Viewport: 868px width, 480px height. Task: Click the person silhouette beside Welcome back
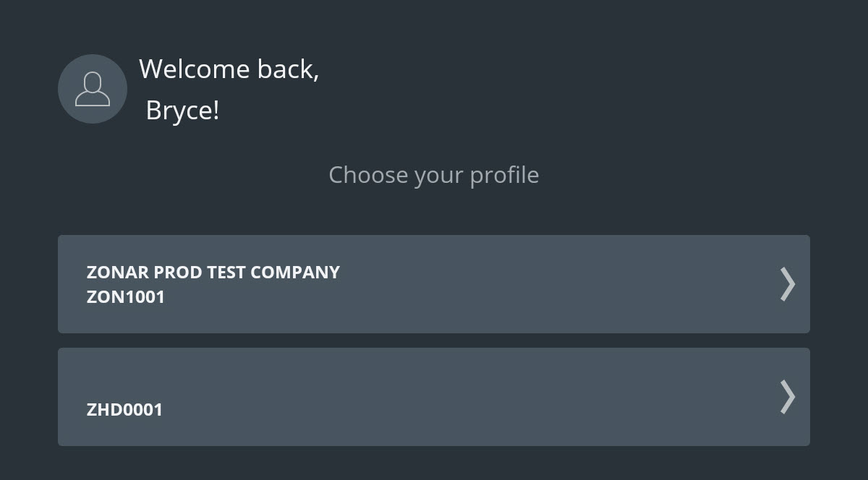[93, 89]
